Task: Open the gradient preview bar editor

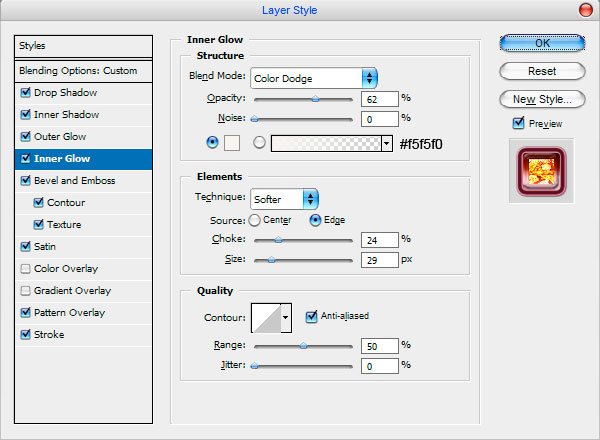Action: click(326, 143)
